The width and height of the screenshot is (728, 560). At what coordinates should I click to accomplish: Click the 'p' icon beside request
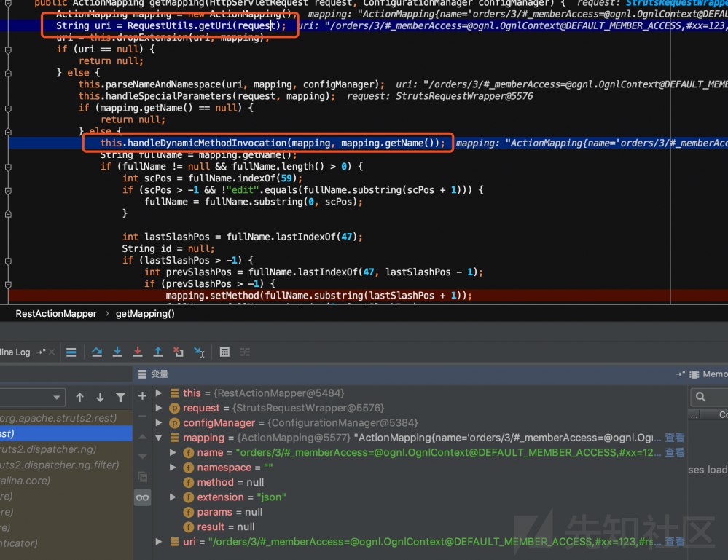tap(174, 409)
